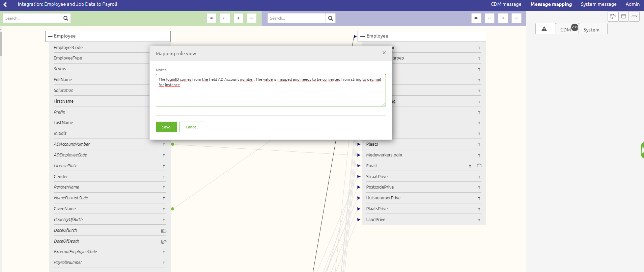Collapse the right Employee entity
This screenshot has height=272, width=644.
[363, 36]
